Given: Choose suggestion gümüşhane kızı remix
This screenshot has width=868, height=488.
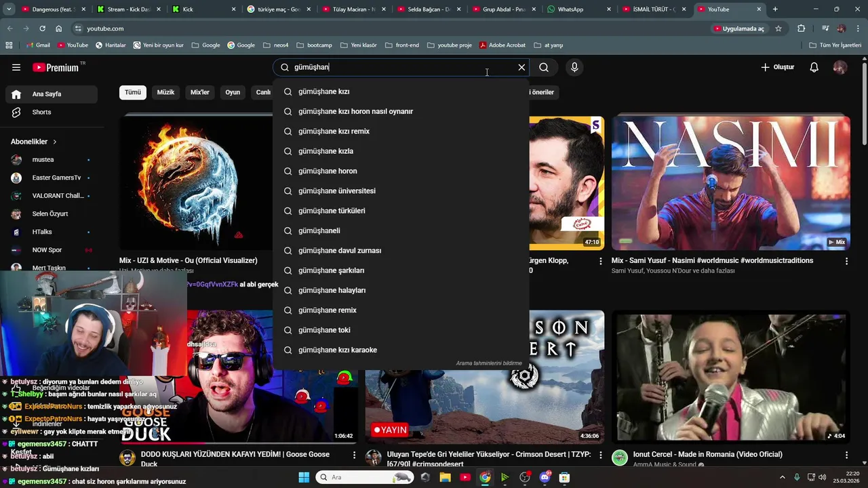Looking at the screenshot, I should [401, 131].
